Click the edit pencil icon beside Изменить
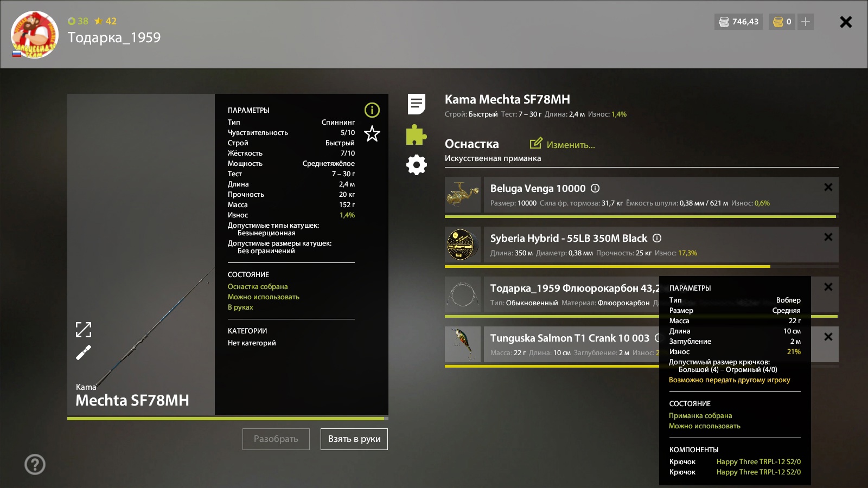Screen dimensions: 868x488 click(536, 143)
